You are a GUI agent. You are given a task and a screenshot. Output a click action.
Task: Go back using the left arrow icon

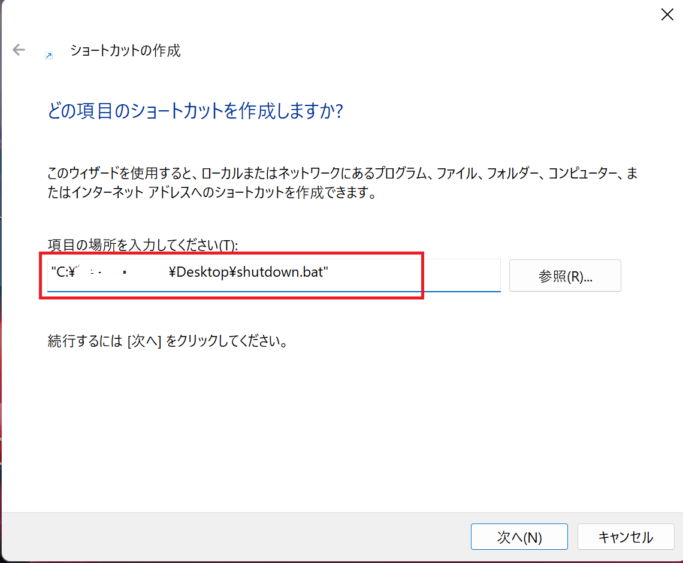click(x=19, y=50)
